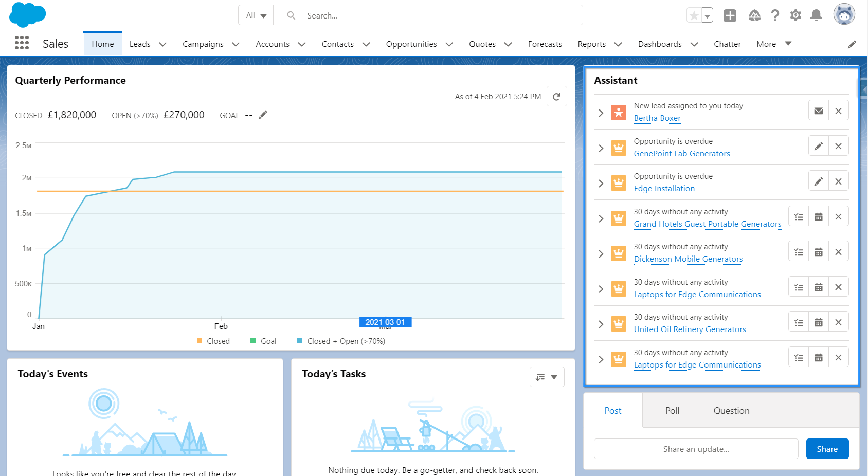Screen dimensions: 868x476
Task: Open the GenePoint Lab Generators link
Action: [x=682, y=154]
